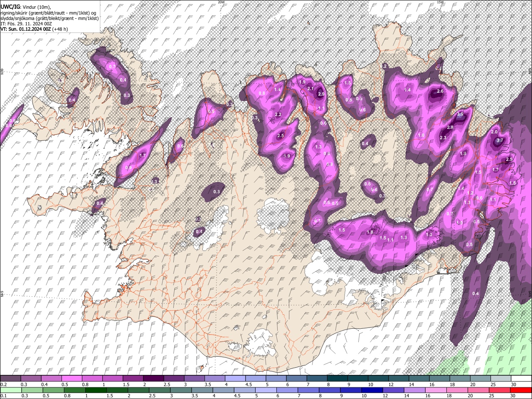Click the 3.9 snowfall value on the map
532x399 pixels.
click(x=460, y=114)
